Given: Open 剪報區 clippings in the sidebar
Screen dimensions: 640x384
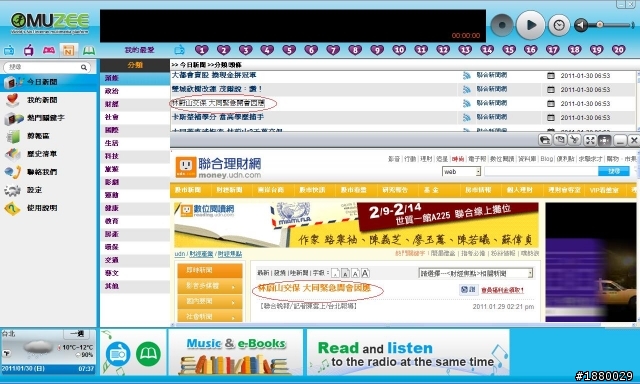Looking at the screenshot, I should 49,136.
